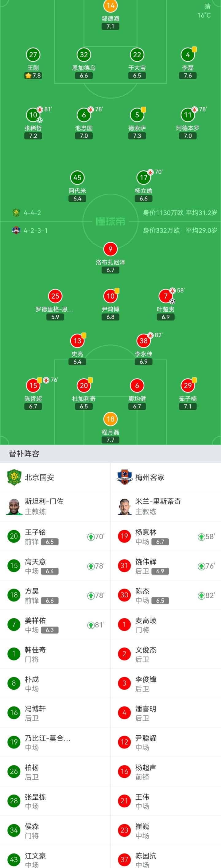Tap 阿德本罗 number 11 icon
The image size is (221, 868).
click(x=188, y=115)
